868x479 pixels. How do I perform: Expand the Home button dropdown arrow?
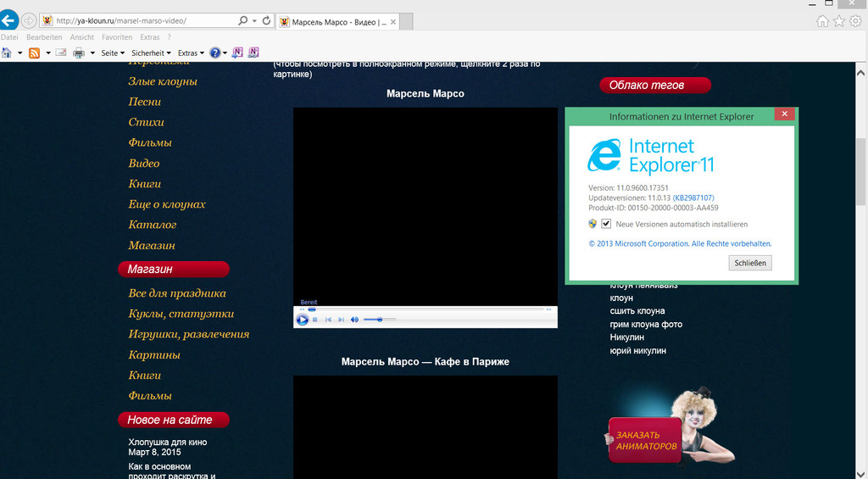pyautogui.click(x=20, y=53)
